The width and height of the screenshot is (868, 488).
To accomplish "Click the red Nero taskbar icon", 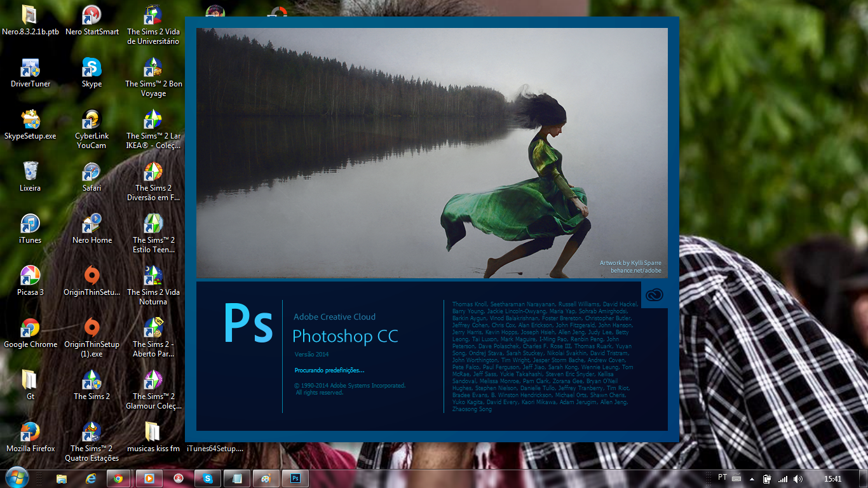I will tap(179, 478).
